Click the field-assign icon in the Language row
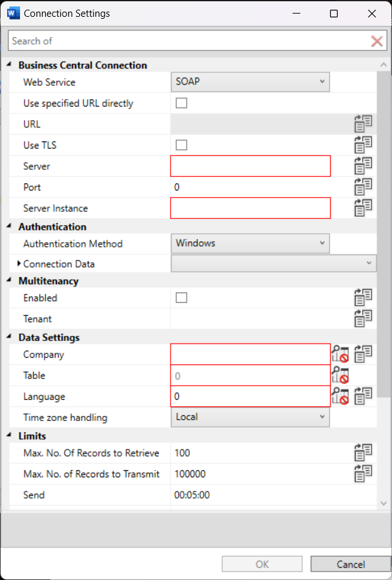The image size is (392, 580). click(363, 397)
